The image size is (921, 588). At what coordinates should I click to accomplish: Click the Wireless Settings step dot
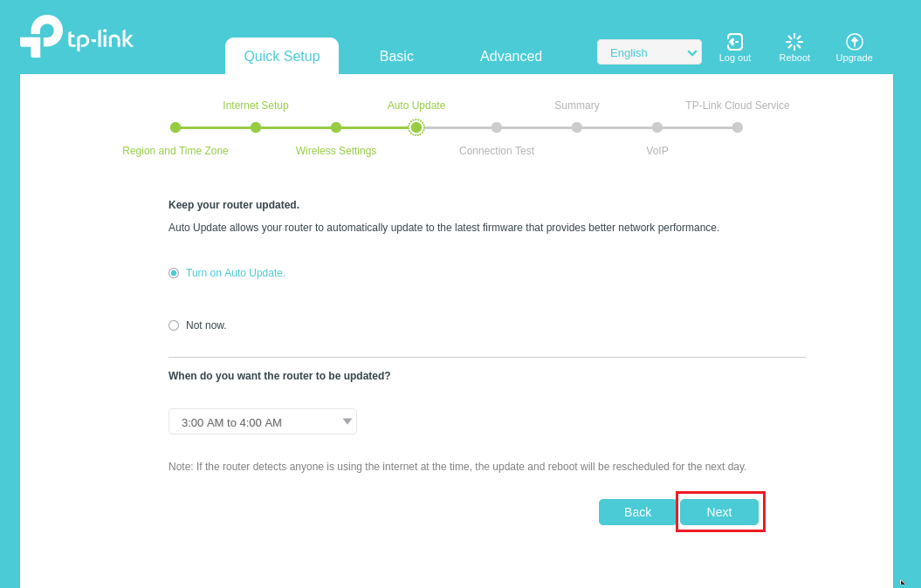coord(336,127)
